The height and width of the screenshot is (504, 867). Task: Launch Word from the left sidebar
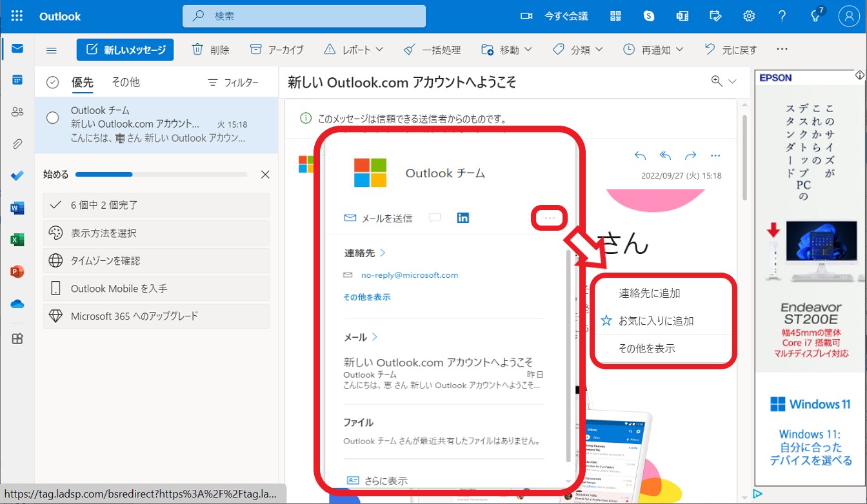(x=17, y=208)
